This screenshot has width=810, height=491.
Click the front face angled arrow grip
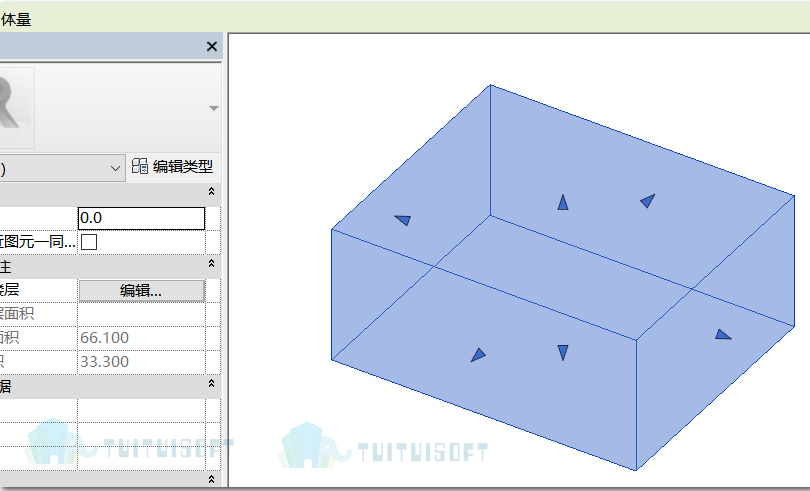pyautogui.click(x=478, y=355)
